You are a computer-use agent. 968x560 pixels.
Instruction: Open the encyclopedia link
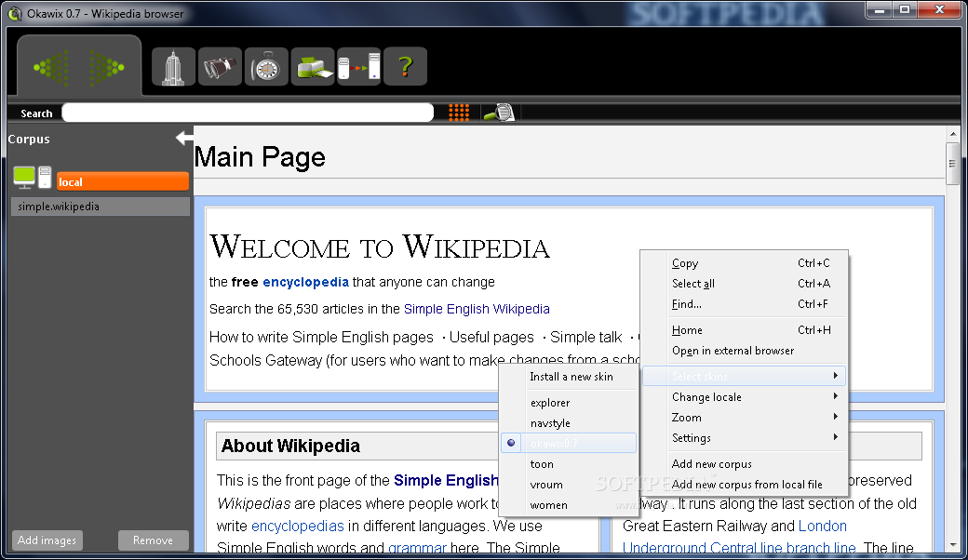305,282
